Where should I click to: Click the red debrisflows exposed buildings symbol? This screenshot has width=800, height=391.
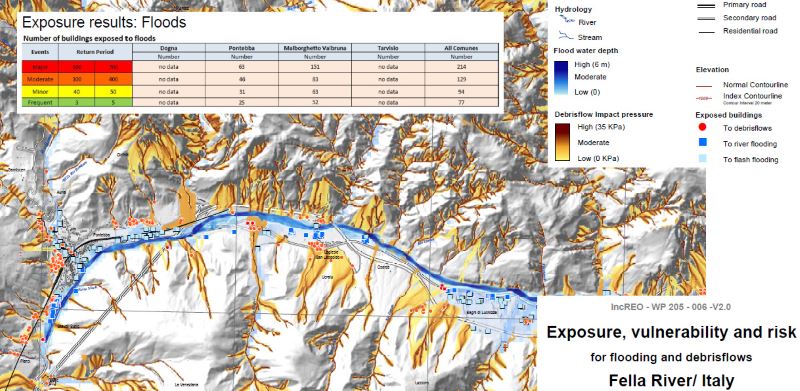(702, 127)
